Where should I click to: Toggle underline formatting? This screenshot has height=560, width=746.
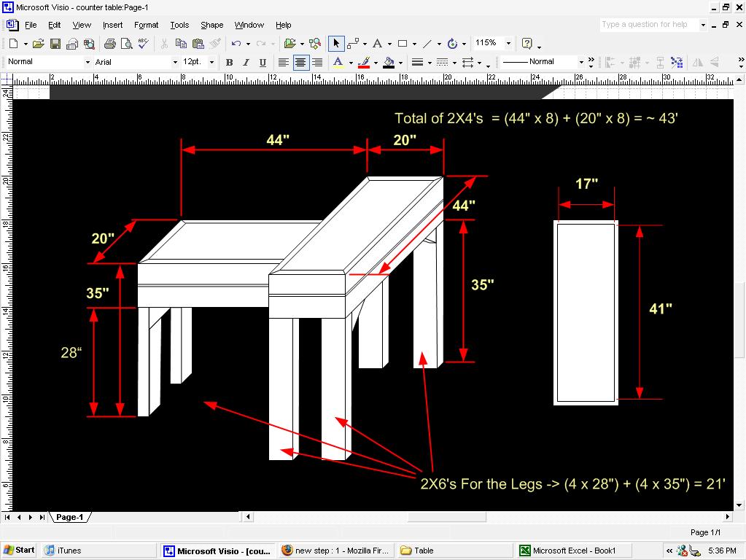[263, 61]
